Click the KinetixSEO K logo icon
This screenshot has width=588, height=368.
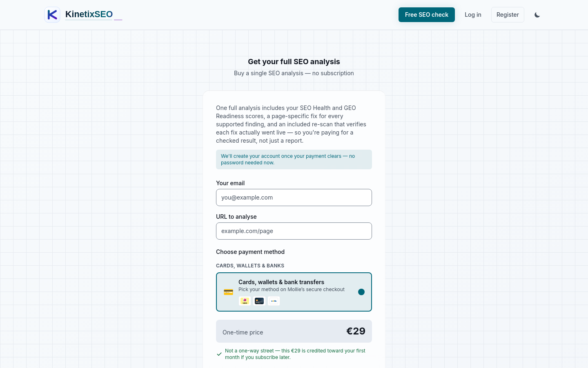tap(52, 15)
